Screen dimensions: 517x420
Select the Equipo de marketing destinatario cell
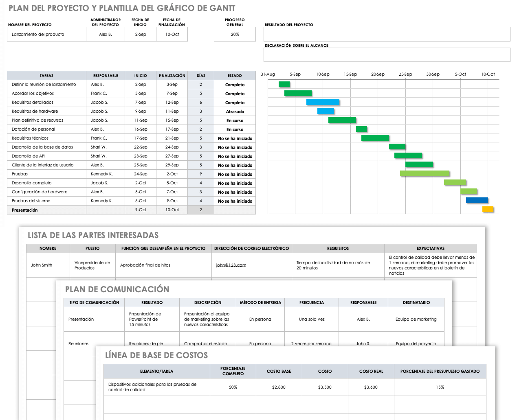coord(416,319)
